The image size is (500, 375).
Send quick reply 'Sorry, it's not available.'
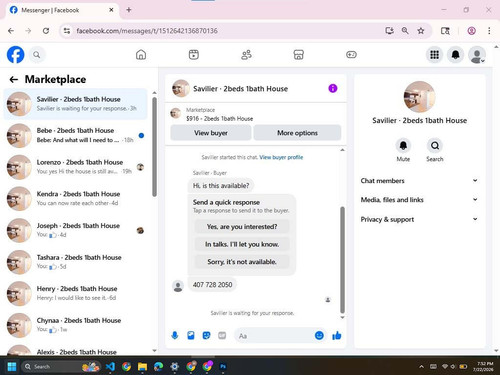tap(242, 262)
